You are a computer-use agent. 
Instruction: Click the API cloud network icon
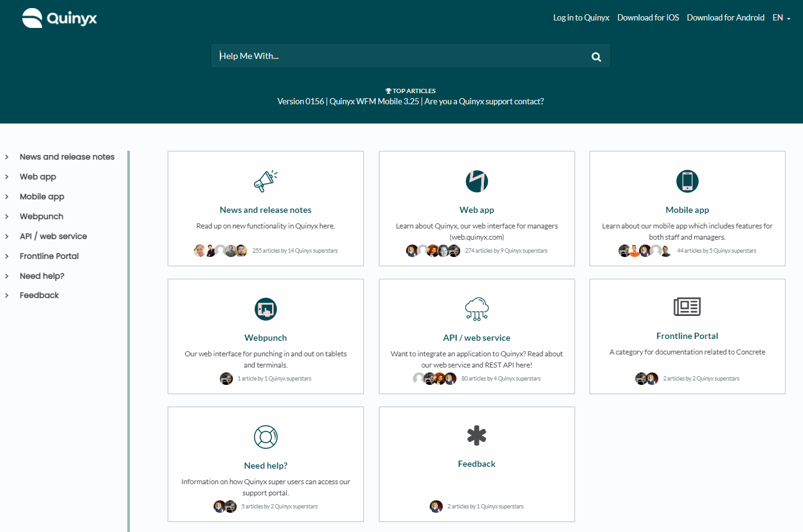477,309
